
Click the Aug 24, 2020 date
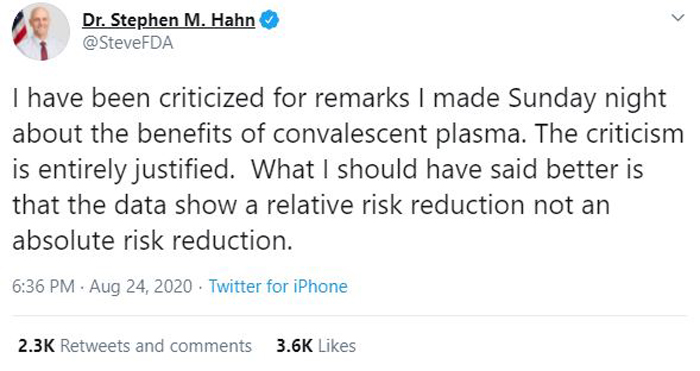pos(141,286)
